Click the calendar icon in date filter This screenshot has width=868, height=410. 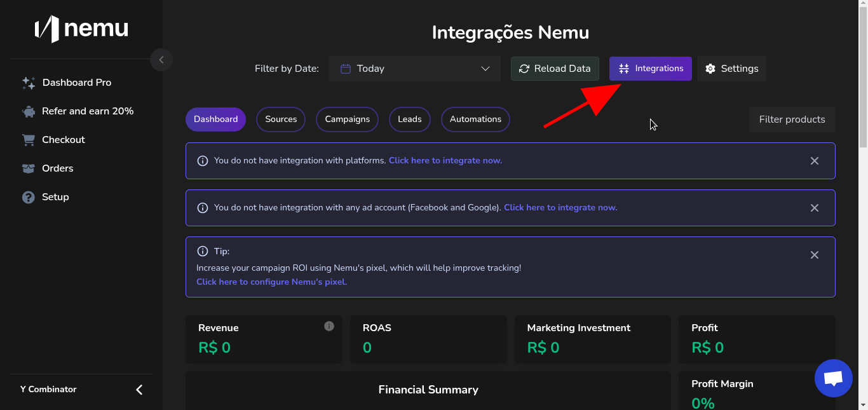coord(346,69)
